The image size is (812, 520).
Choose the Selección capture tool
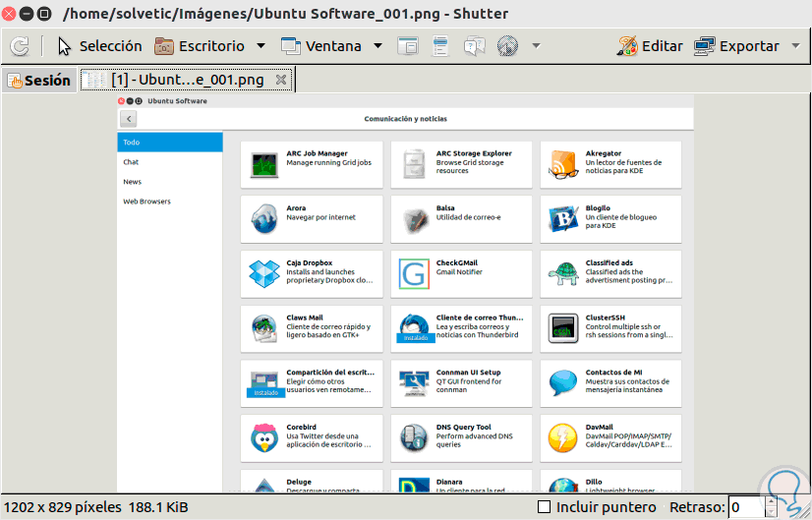pos(99,46)
